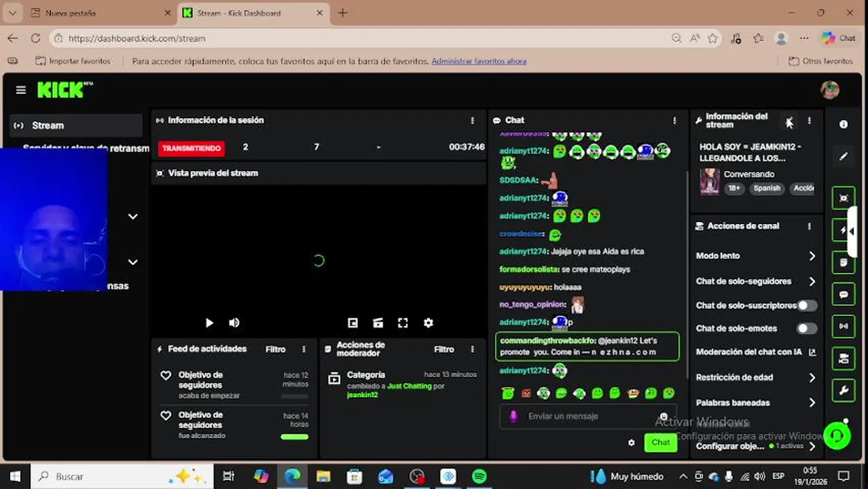
Task: Open stream preview player settings gear
Action: point(429,323)
